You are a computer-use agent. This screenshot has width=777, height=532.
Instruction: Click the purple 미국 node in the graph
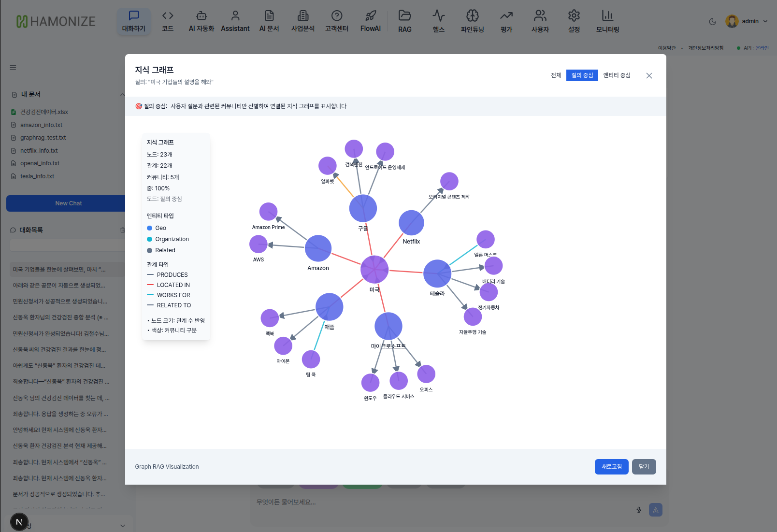tap(374, 269)
